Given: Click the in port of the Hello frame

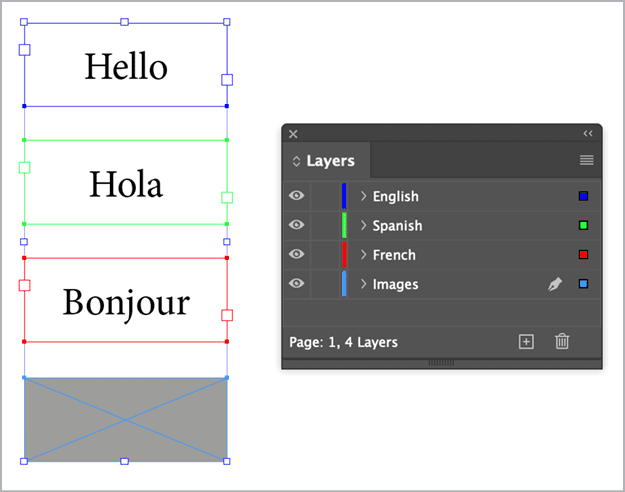Looking at the screenshot, I should [25, 50].
